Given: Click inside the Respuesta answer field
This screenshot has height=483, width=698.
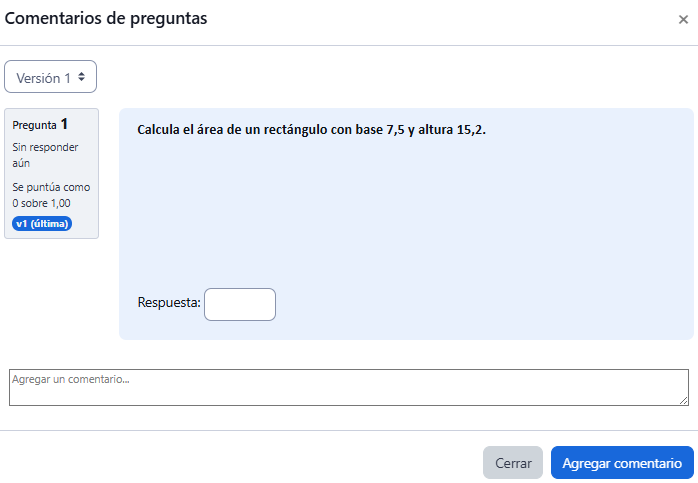Looking at the screenshot, I should (x=240, y=304).
